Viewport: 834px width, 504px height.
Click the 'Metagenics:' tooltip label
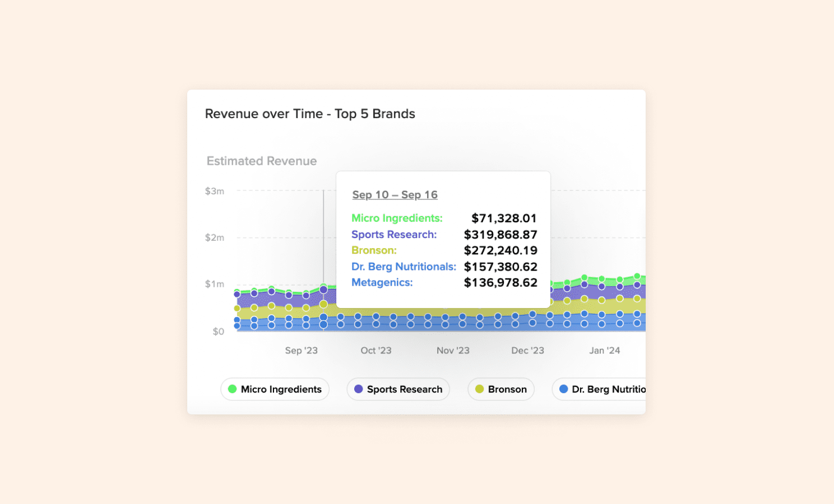point(382,283)
